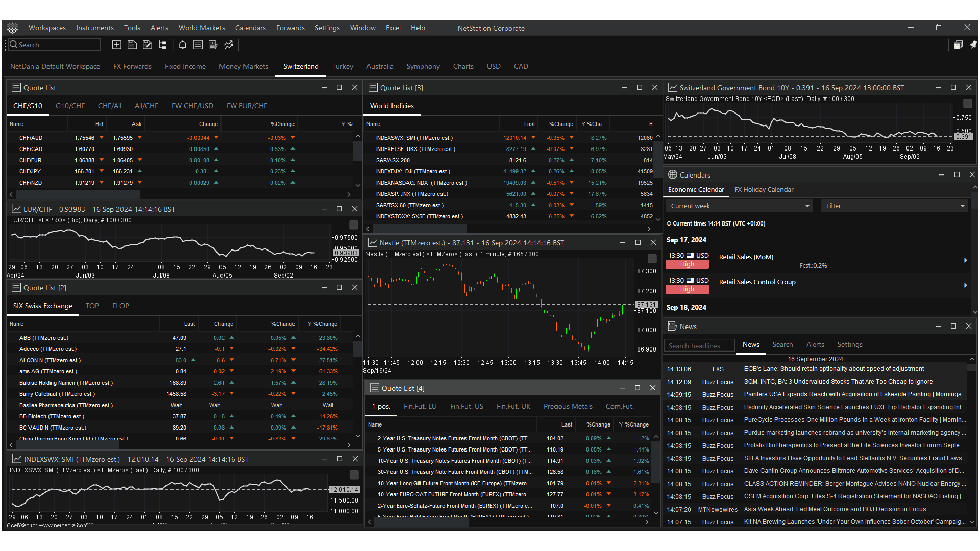
Task: Click the Switzerland Government Bond chart icon
Action: pyautogui.click(x=673, y=87)
